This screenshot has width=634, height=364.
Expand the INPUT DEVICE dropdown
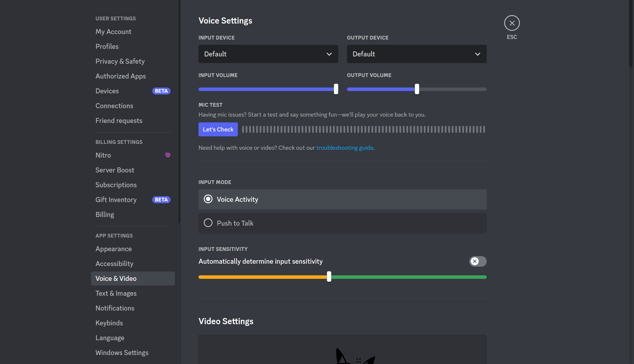(x=269, y=54)
